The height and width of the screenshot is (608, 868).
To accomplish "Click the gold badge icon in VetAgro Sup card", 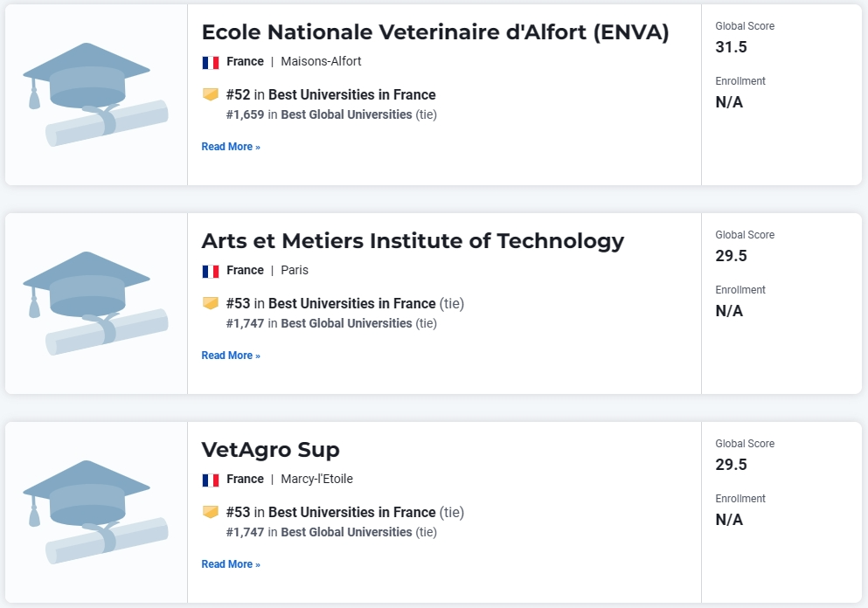I will [211, 512].
